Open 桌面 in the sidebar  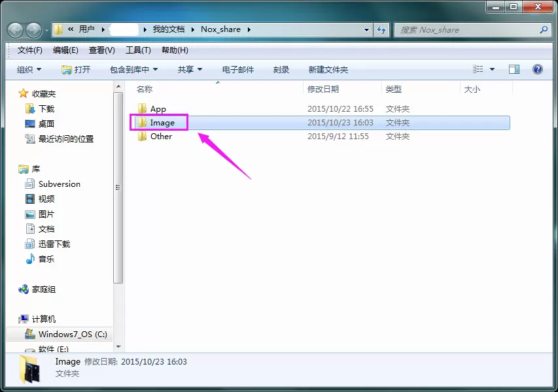tap(40, 123)
